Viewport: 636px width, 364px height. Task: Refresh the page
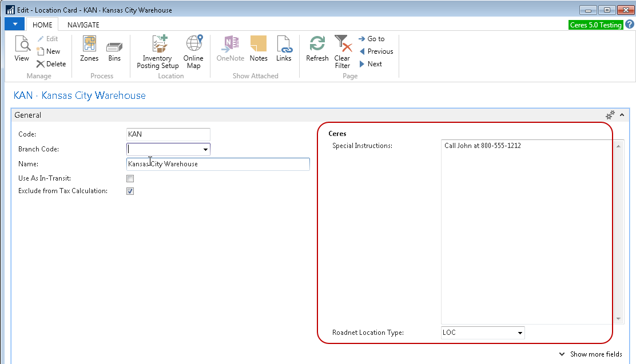pos(317,49)
